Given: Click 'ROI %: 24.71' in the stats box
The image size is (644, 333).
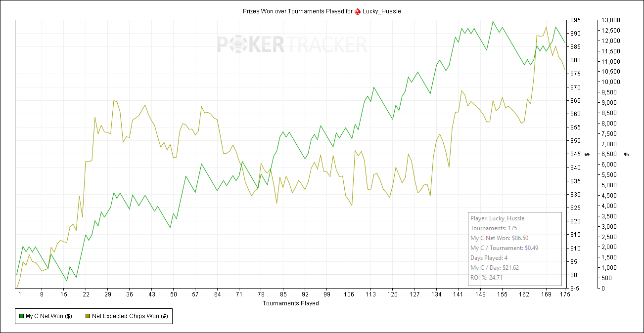Looking at the screenshot, I should (x=488, y=278).
